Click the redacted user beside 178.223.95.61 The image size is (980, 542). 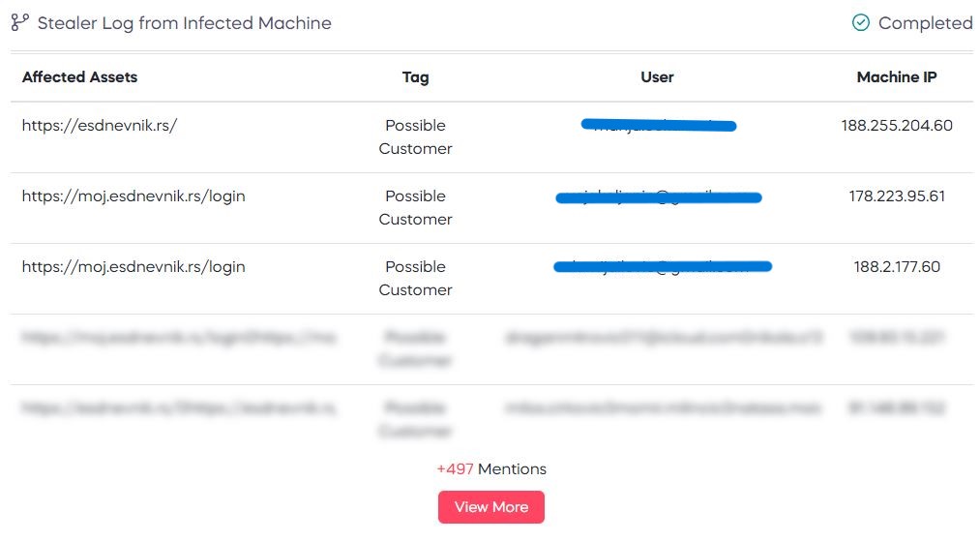point(659,197)
